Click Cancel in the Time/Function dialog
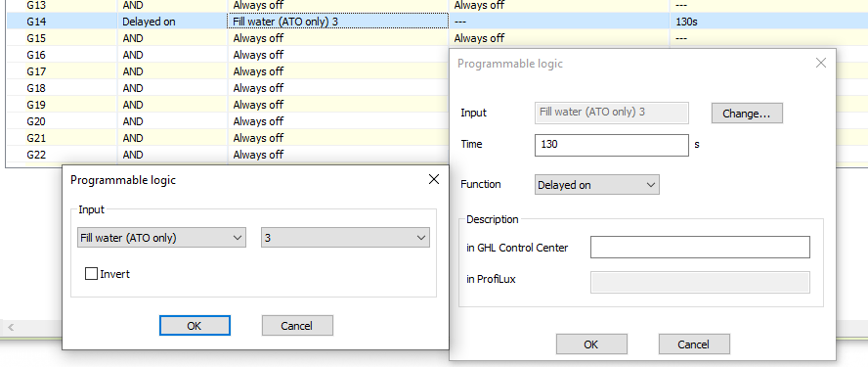 tap(694, 344)
